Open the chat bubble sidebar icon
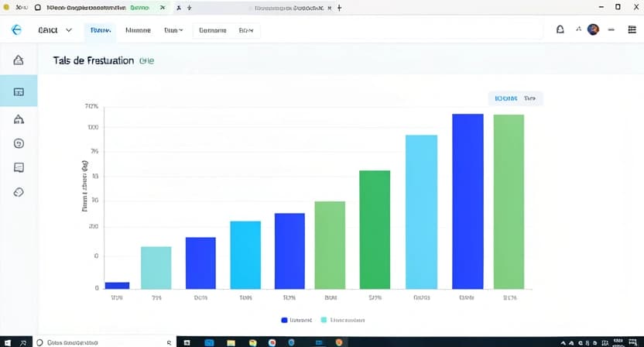 (x=19, y=167)
